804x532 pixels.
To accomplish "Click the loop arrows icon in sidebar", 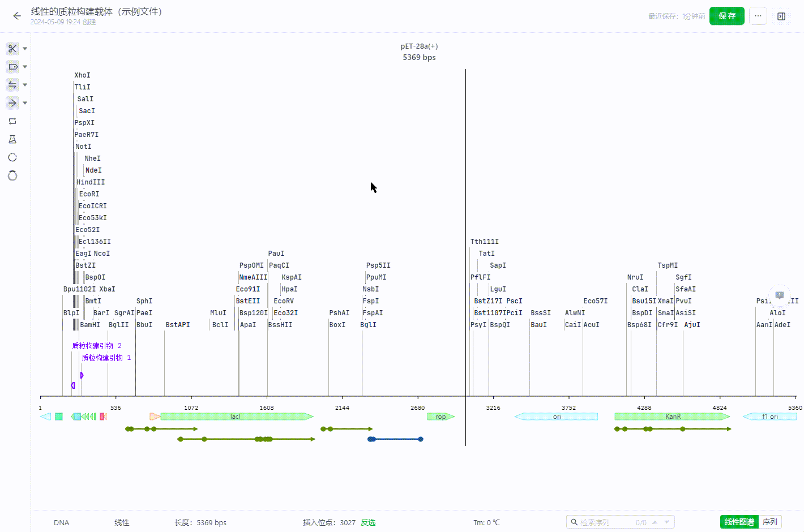I will [12, 121].
